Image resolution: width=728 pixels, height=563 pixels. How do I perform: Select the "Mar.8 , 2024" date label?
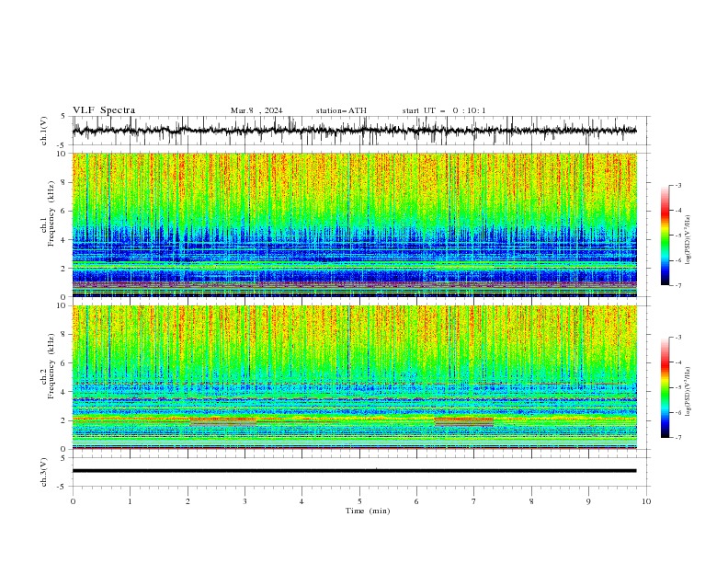[x=256, y=110]
